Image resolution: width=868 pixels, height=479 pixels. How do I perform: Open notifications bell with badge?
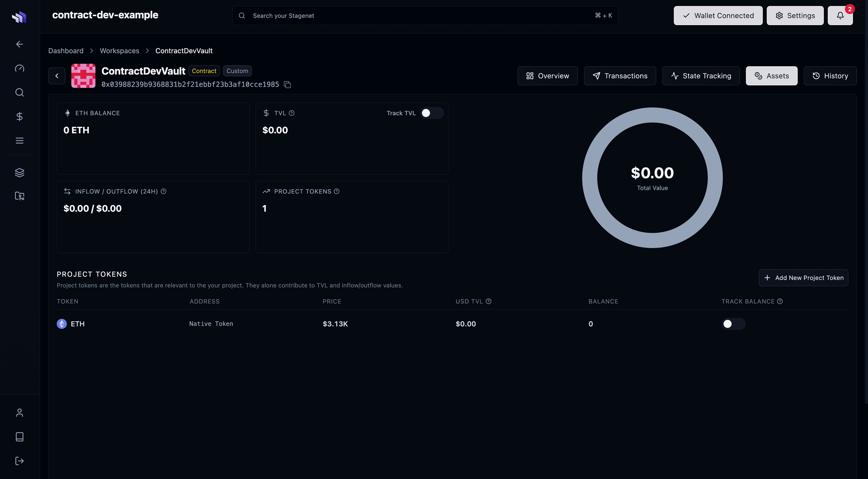[840, 16]
